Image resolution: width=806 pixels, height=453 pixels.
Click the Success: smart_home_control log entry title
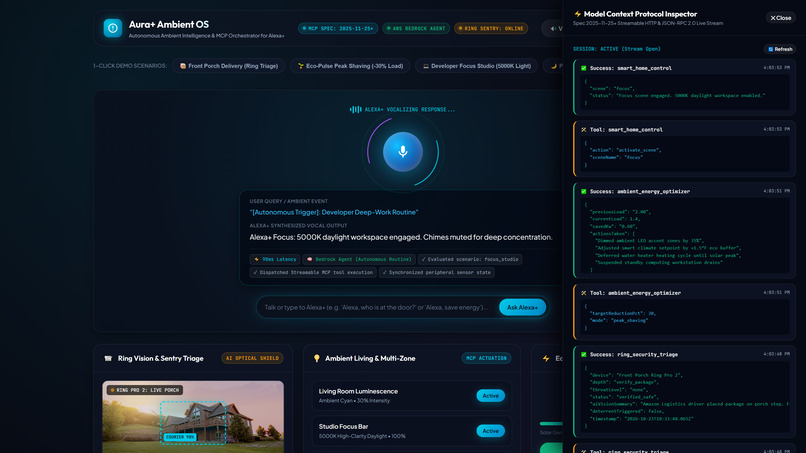[x=631, y=68]
